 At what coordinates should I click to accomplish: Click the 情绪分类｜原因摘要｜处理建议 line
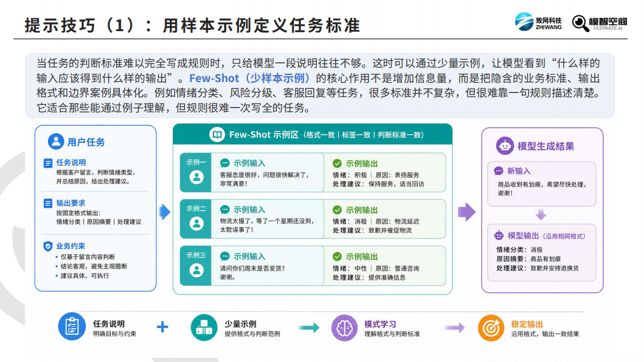point(99,222)
